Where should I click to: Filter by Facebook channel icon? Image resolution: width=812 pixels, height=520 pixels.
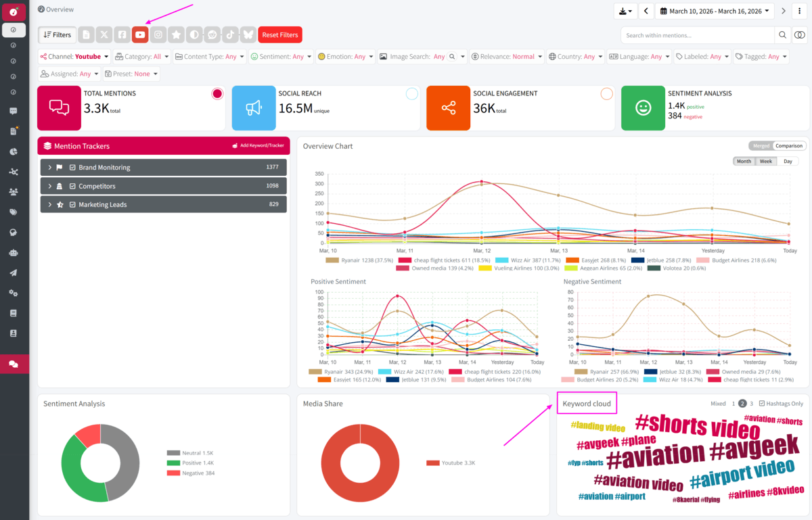click(122, 34)
